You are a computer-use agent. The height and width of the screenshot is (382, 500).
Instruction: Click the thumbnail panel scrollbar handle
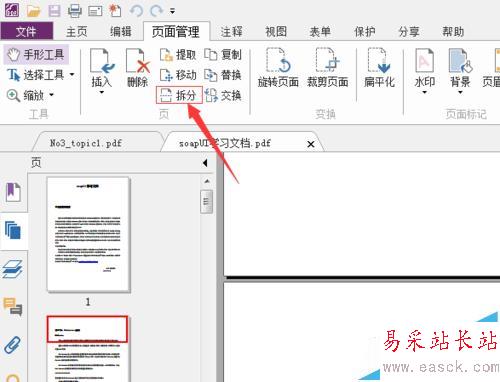pyautogui.click(x=206, y=202)
